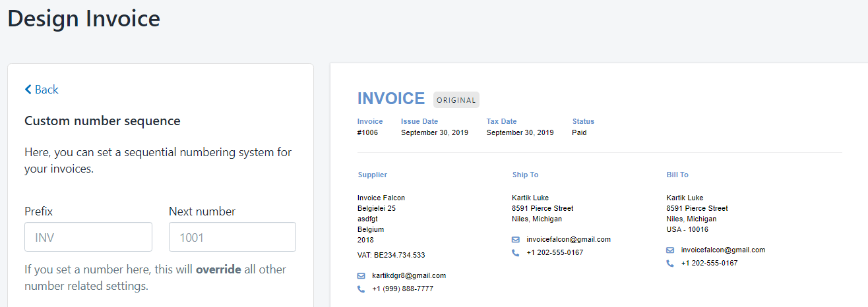Click Ship To email invoicefalcon@gmail.com
868x307 pixels.
click(x=569, y=239)
